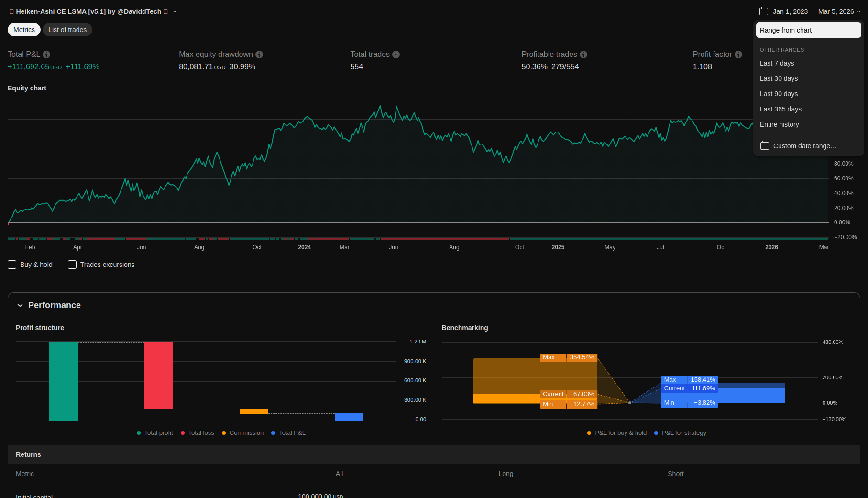The image size is (868, 498).
Task: Click calendar icon in Custom date range option
Action: click(765, 146)
